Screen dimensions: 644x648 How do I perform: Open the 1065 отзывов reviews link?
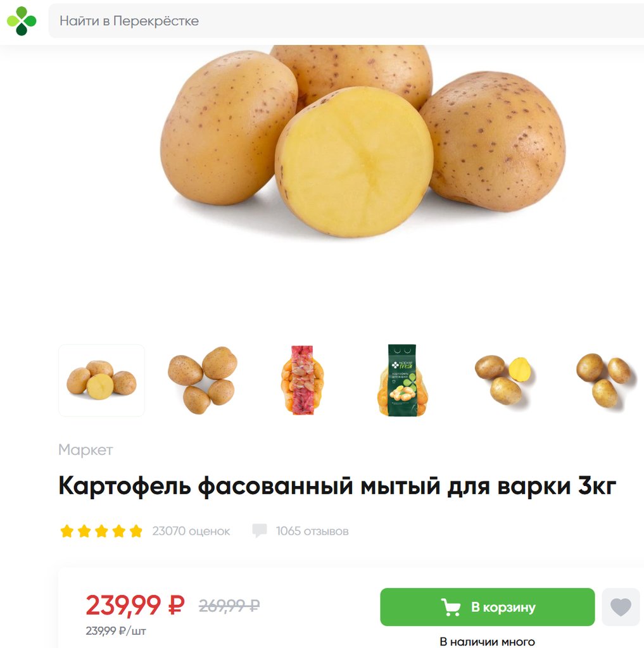[312, 531]
